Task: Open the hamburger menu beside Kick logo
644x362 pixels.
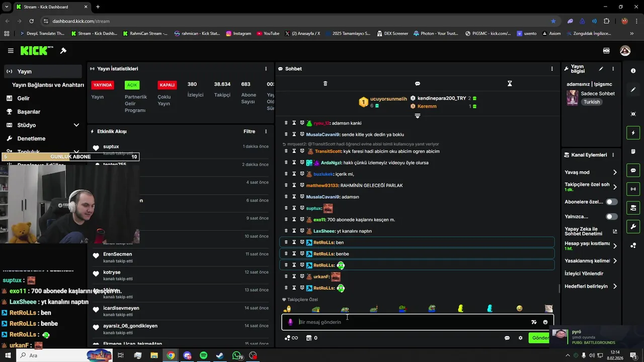Action: 11,51
